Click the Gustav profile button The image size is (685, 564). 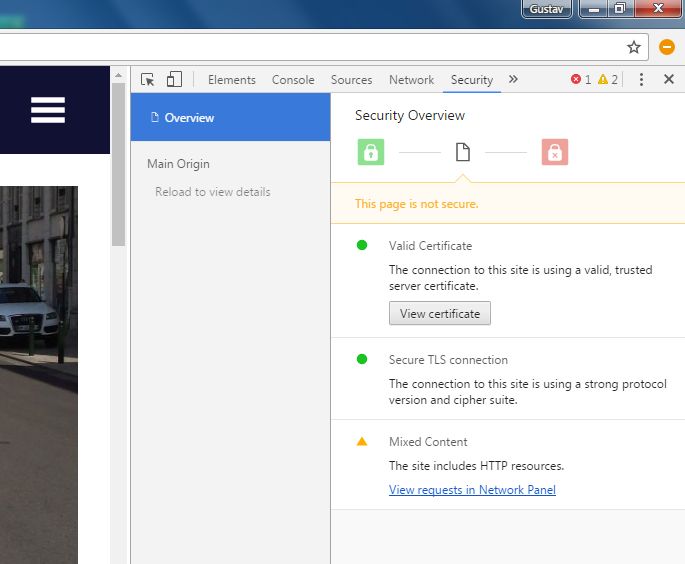click(x=546, y=8)
